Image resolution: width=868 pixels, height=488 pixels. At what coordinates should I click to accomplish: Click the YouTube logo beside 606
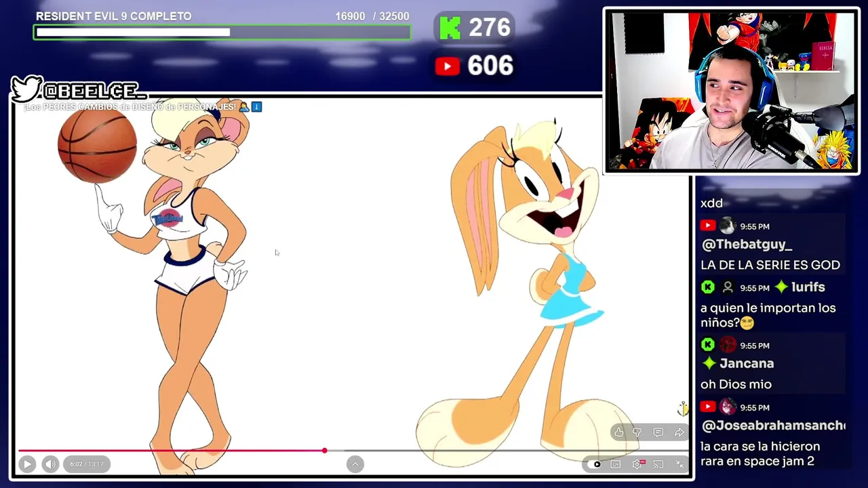point(447,66)
